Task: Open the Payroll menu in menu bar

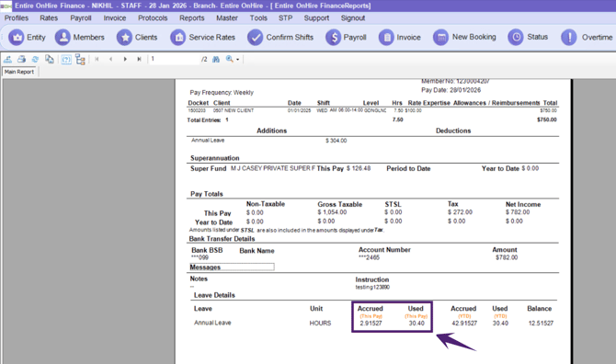Action: click(x=81, y=18)
